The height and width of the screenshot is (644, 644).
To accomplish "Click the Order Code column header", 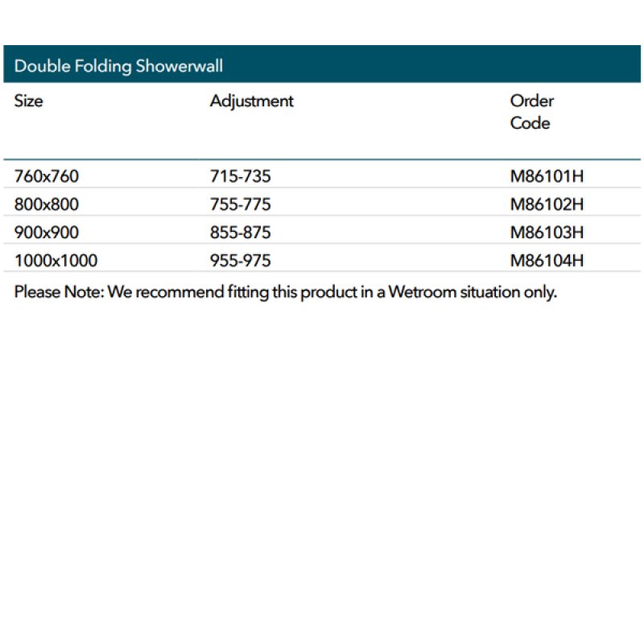I will (x=531, y=112).
